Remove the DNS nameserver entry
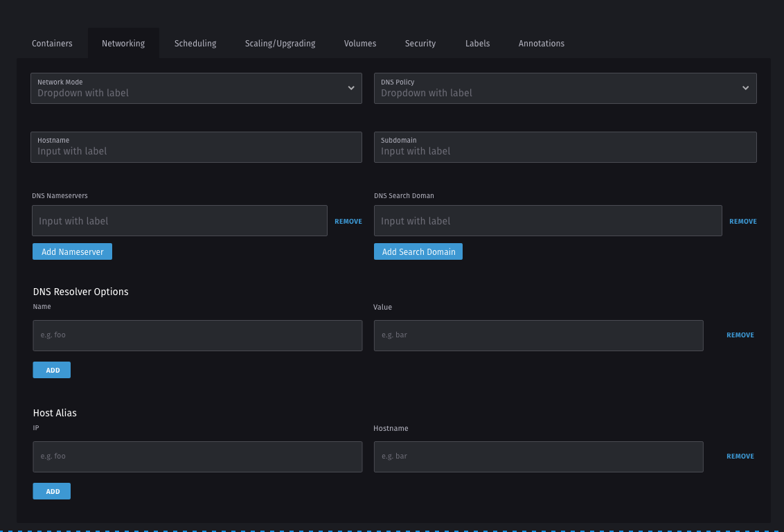 tap(348, 221)
